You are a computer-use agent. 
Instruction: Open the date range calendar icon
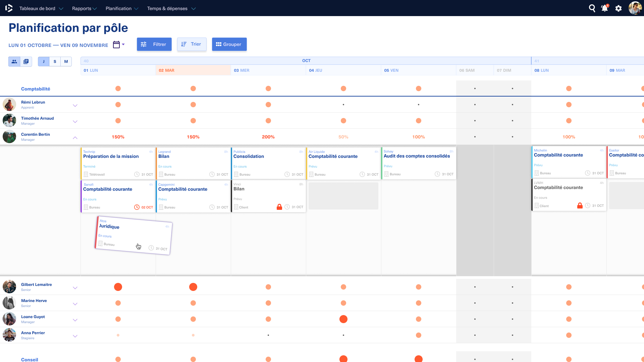116,45
